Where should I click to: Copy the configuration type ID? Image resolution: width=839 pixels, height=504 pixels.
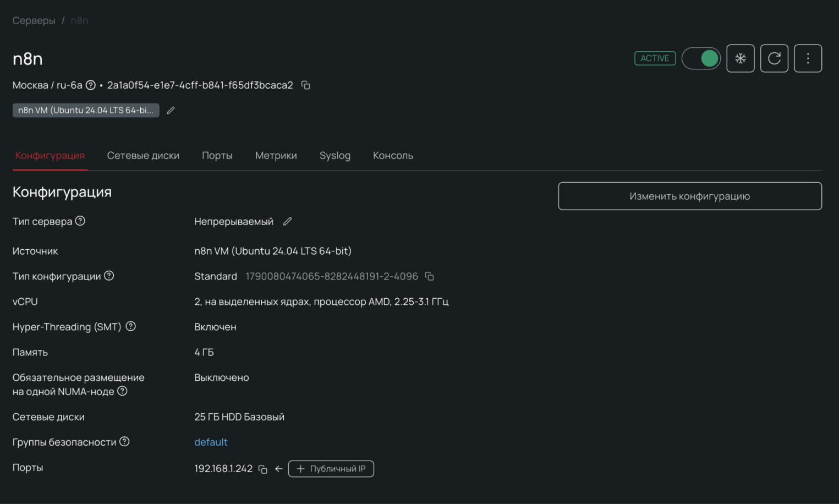[x=430, y=276]
